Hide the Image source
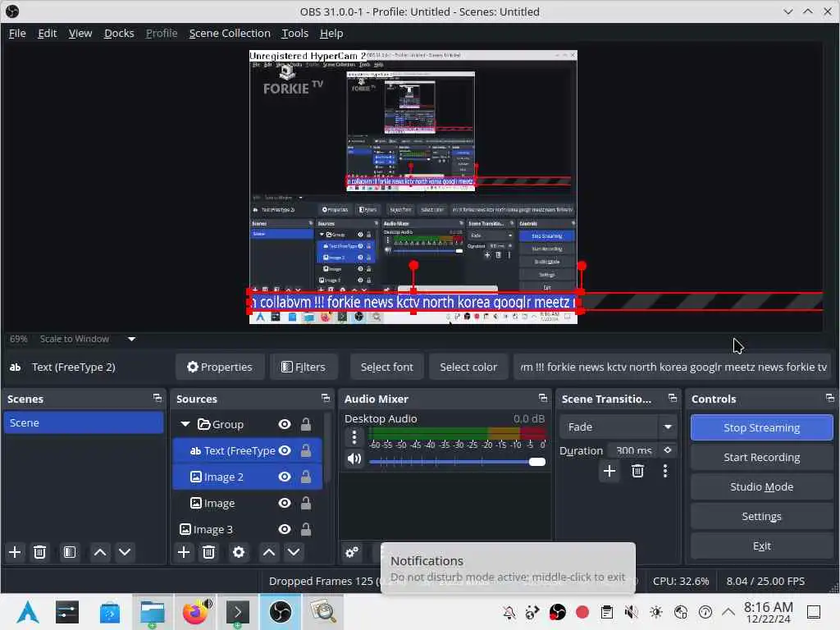This screenshot has width=840, height=630. click(285, 503)
